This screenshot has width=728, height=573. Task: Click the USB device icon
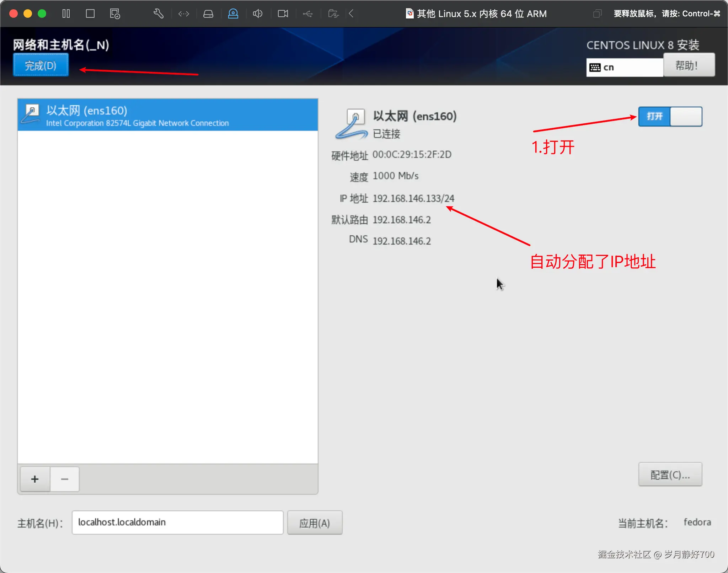pos(308,14)
